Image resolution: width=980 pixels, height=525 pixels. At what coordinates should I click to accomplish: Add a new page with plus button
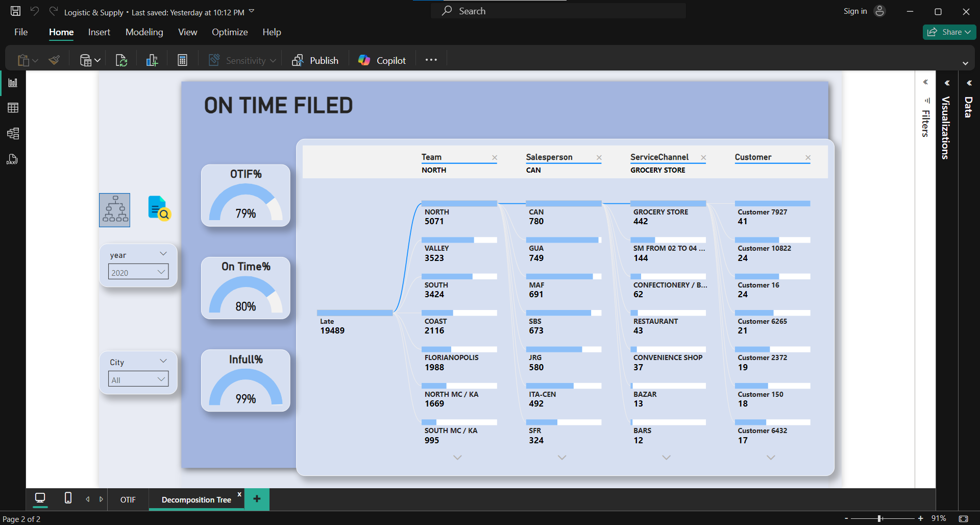point(257,499)
